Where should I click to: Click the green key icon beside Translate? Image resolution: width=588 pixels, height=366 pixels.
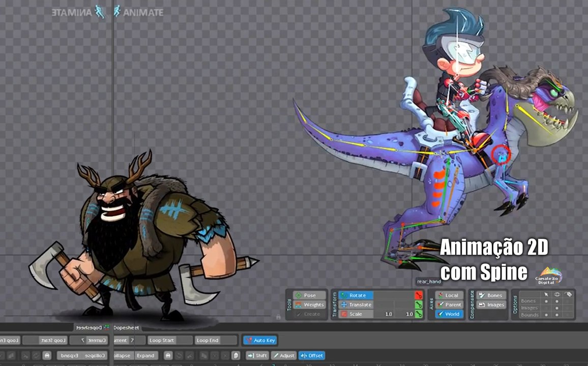click(x=419, y=304)
